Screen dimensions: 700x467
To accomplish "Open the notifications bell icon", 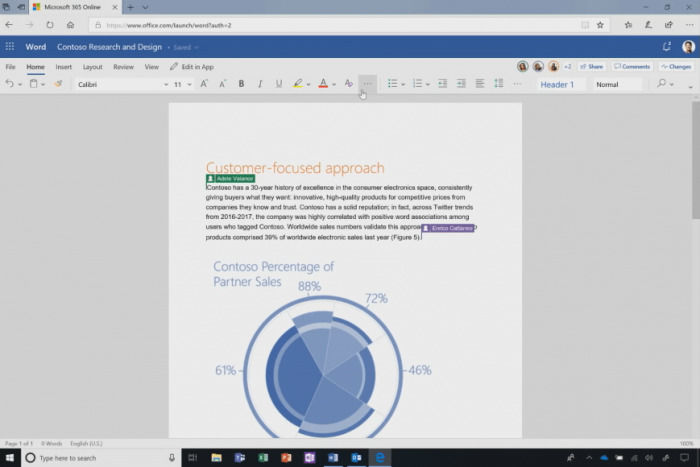I will click(666, 46).
